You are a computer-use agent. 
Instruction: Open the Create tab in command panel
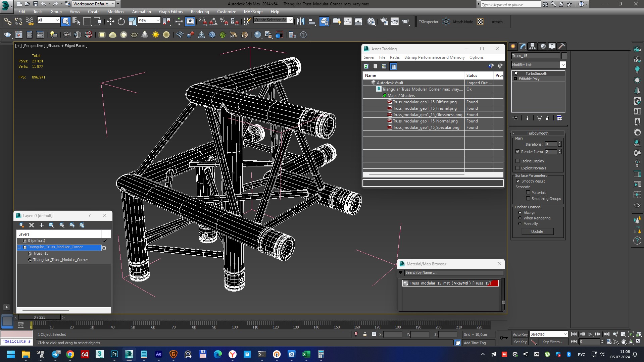tap(513, 46)
